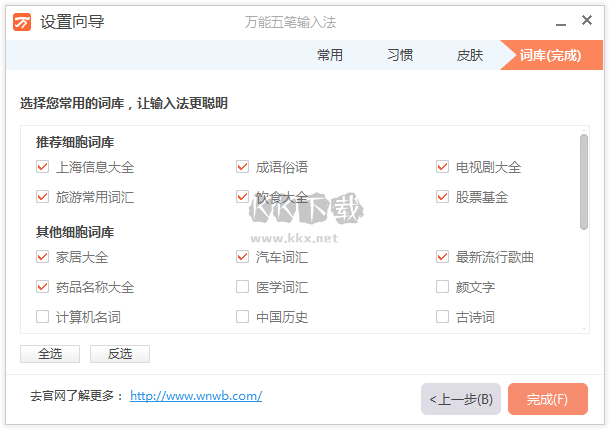Uncheck the 饮食大全 checkbox
610x430 pixels.
tap(242, 197)
